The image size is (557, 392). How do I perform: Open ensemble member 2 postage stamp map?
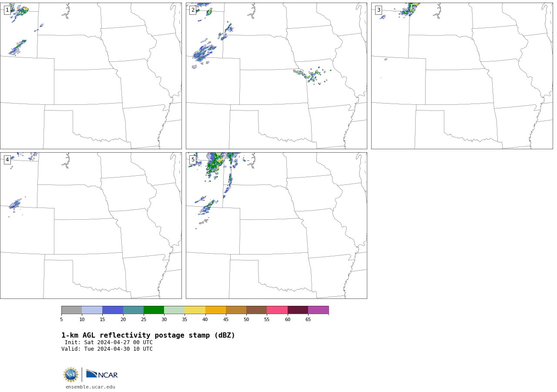(276, 76)
